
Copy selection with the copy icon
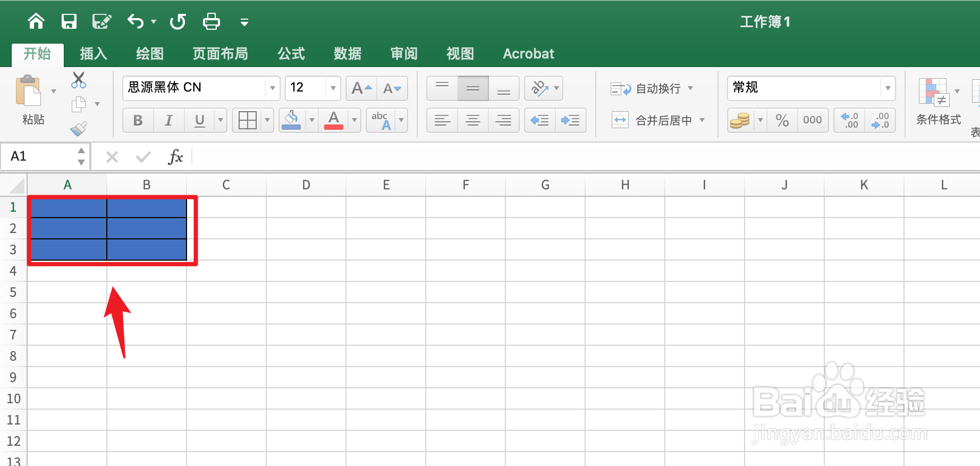click(x=79, y=104)
